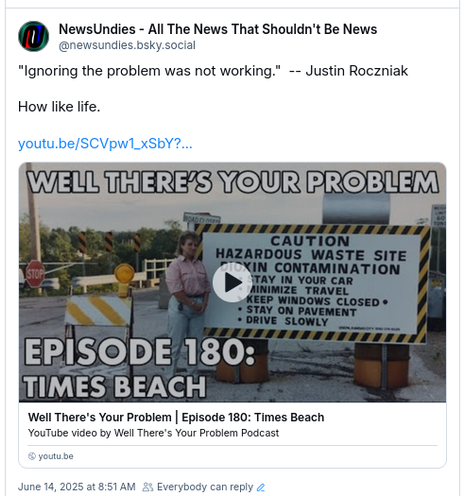Click the Well There's Your Problem thumbnail banner

click(x=233, y=182)
